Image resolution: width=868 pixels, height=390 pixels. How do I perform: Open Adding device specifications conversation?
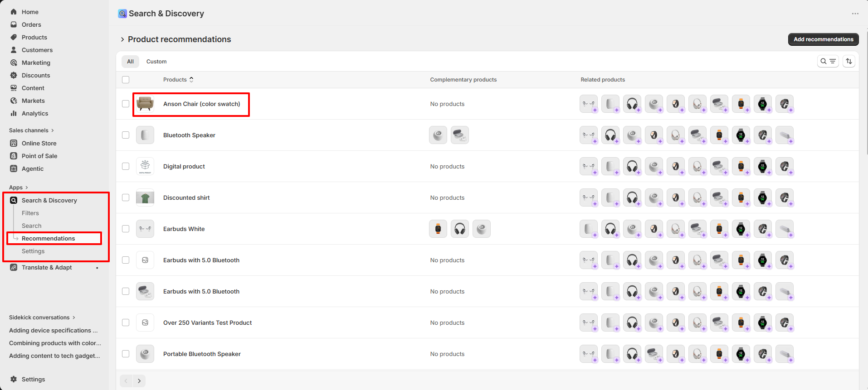[54, 330]
